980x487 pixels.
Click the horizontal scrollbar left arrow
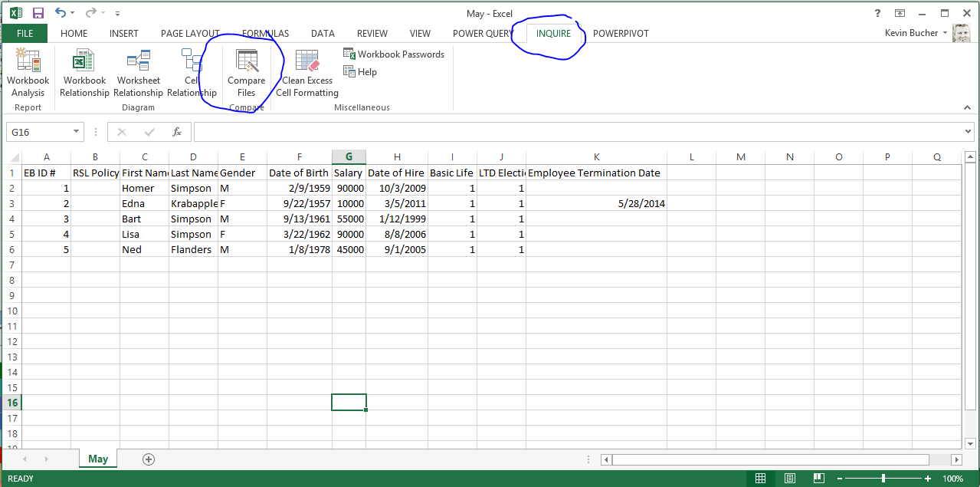[606, 459]
